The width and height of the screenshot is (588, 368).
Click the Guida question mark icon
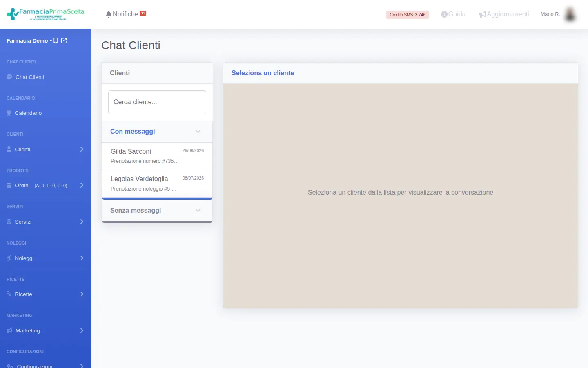(x=444, y=14)
